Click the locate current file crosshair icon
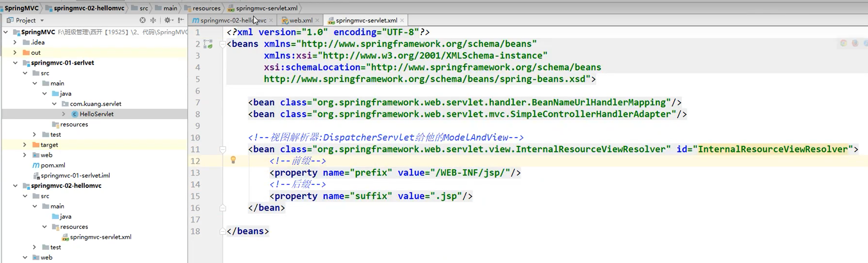This screenshot has width=868, height=263. point(142,20)
